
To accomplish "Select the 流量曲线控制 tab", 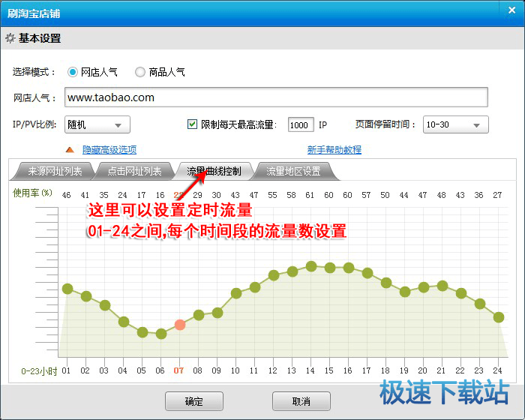I will point(214,171).
